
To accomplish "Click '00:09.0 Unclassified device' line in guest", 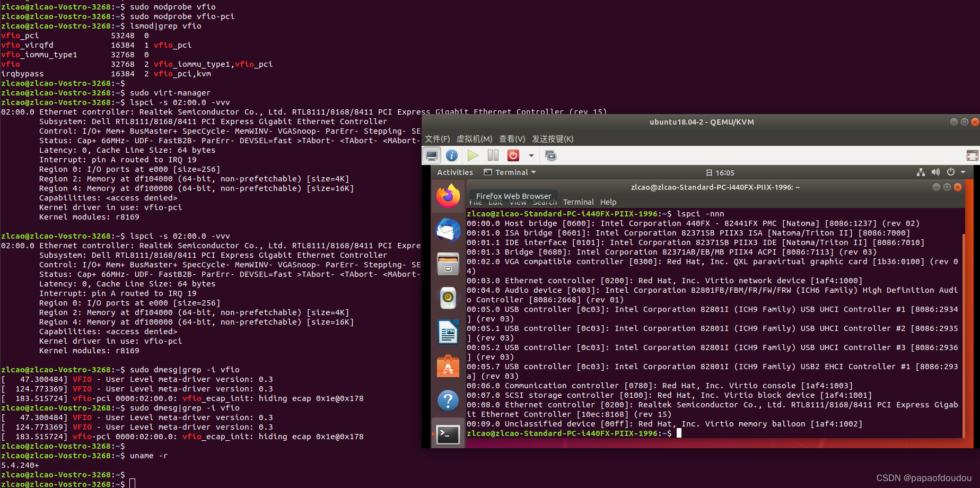I will (x=664, y=424).
